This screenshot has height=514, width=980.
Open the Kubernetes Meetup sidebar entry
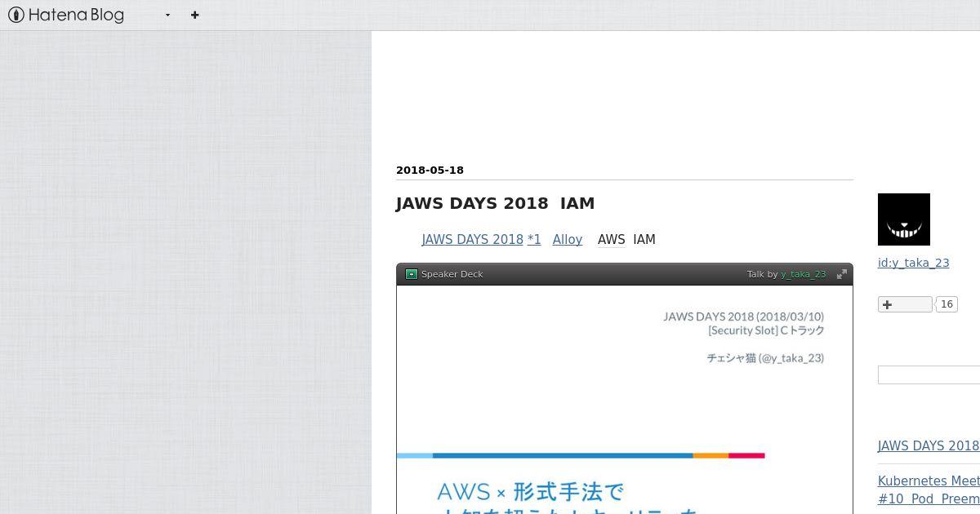pyautogui.click(x=929, y=490)
